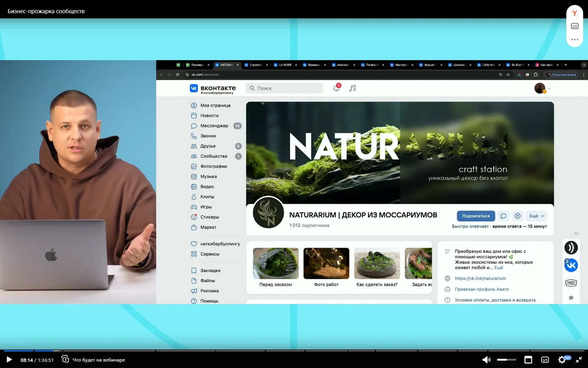The image size is (588, 368).
Task: Click the Фотографии sidebar icon
Action: (x=194, y=166)
